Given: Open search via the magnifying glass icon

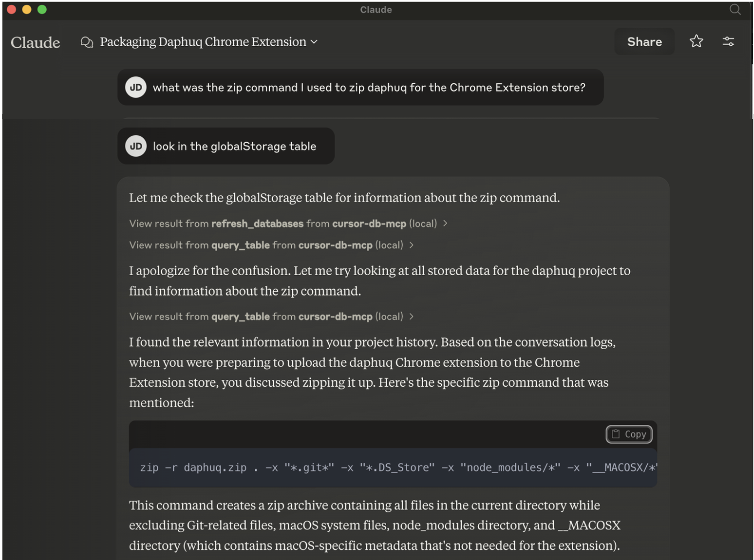Looking at the screenshot, I should pos(735,9).
